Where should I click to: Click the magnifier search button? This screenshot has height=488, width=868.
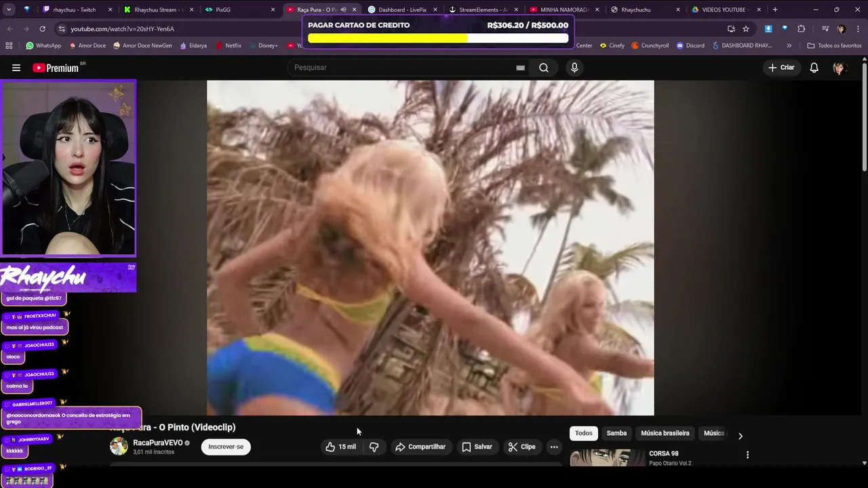544,68
